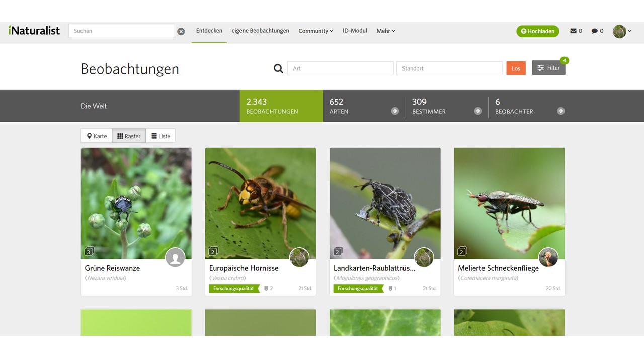Viewport: 644px width, 362px height.
Task: Open the Filter panel
Action: pos(548,68)
